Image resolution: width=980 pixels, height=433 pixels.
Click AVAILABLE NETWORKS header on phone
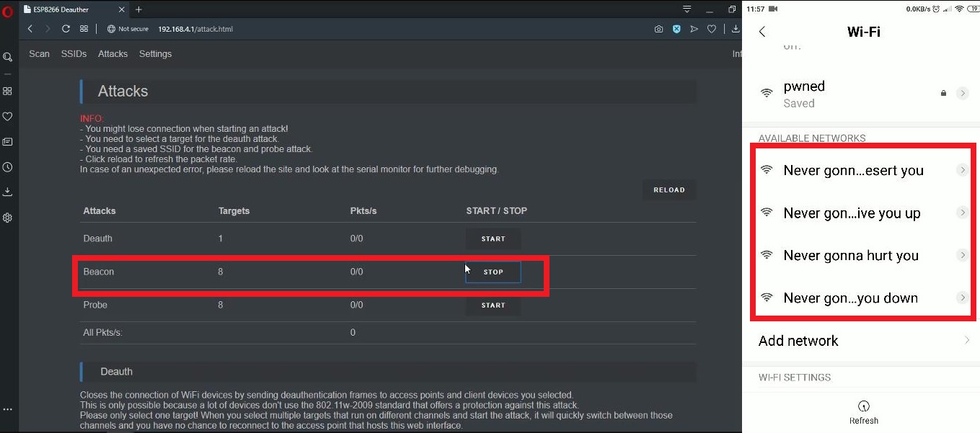point(812,138)
